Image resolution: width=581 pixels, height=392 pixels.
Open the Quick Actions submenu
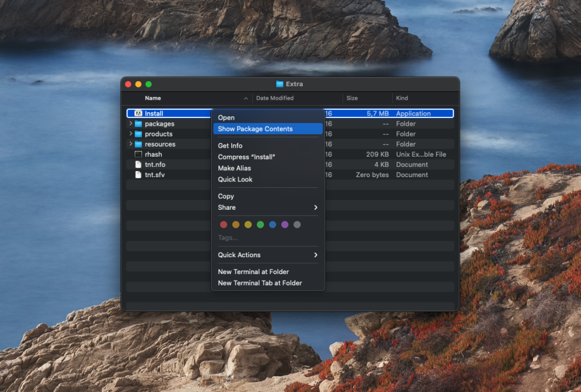[x=267, y=255]
